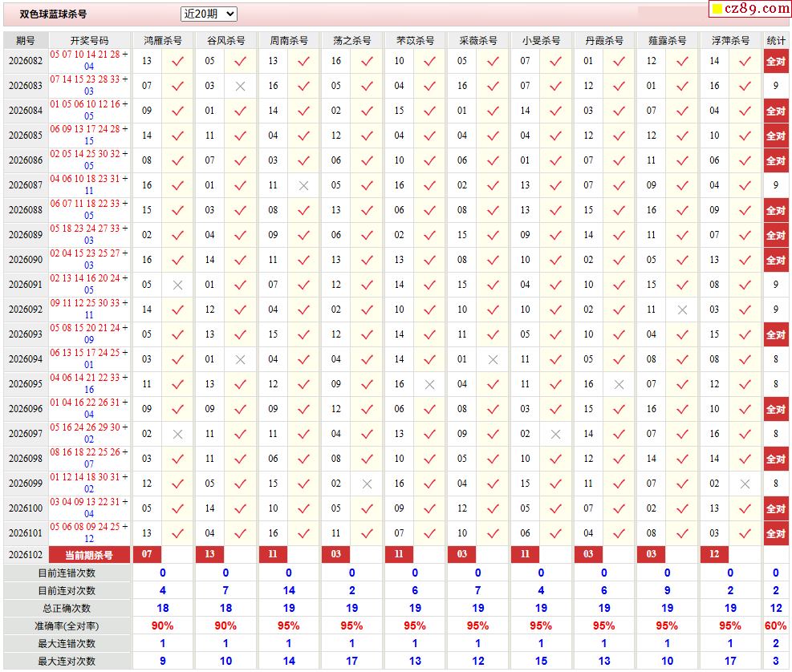
Task: Click the red 当前期杀号 label
Action: pos(89,555)
